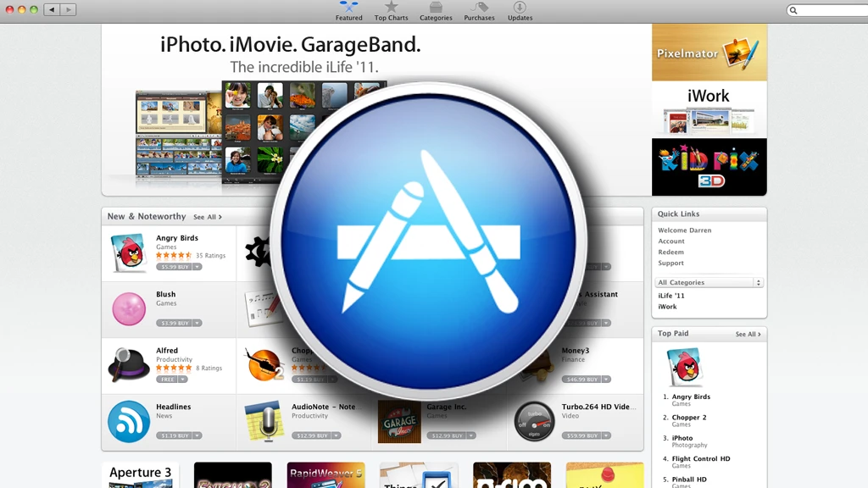Image resolution: width=868 pixels, height=488 pixels.
Task: Click the Blush pink ball icon
Action: (129, 308)
